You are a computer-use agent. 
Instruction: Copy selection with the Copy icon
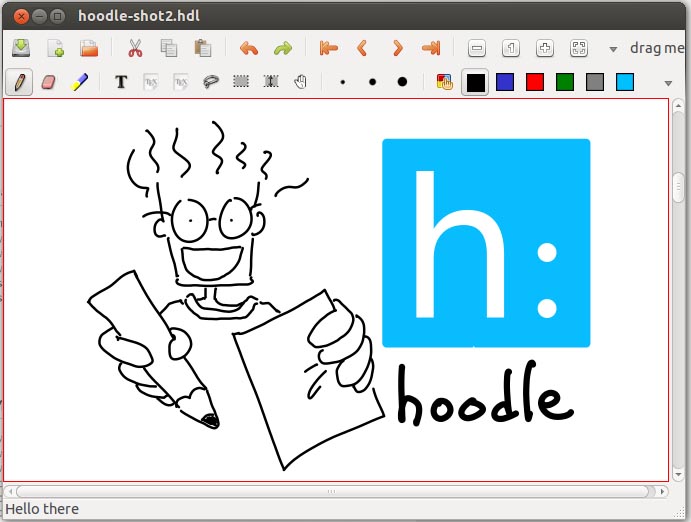pos(169,48)
